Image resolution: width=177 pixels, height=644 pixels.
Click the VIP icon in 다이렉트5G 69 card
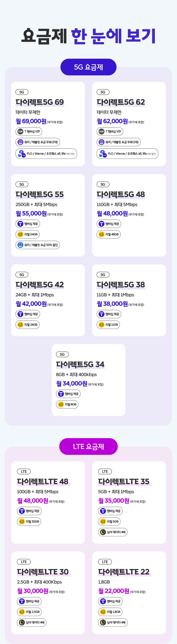click(x=20, y=131)
